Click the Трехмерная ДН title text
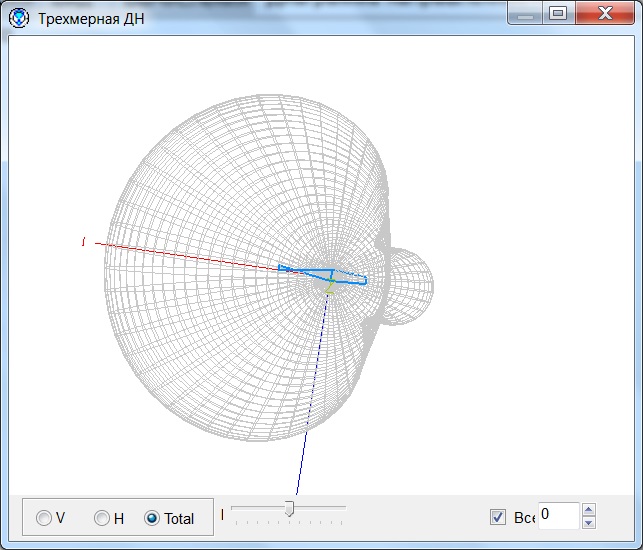 [91, 19]
